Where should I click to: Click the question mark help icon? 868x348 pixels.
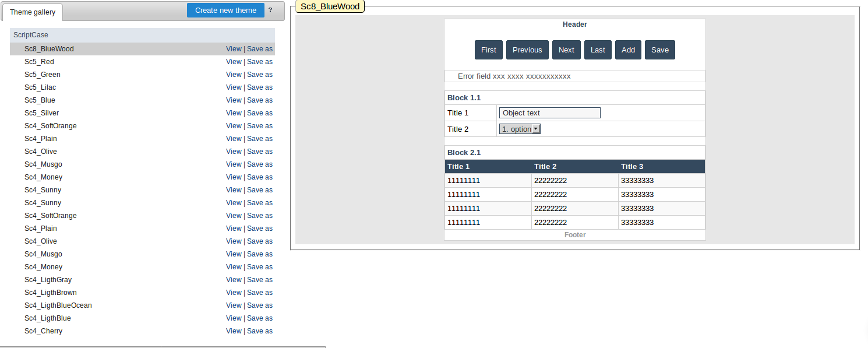(x=270, y=10)
